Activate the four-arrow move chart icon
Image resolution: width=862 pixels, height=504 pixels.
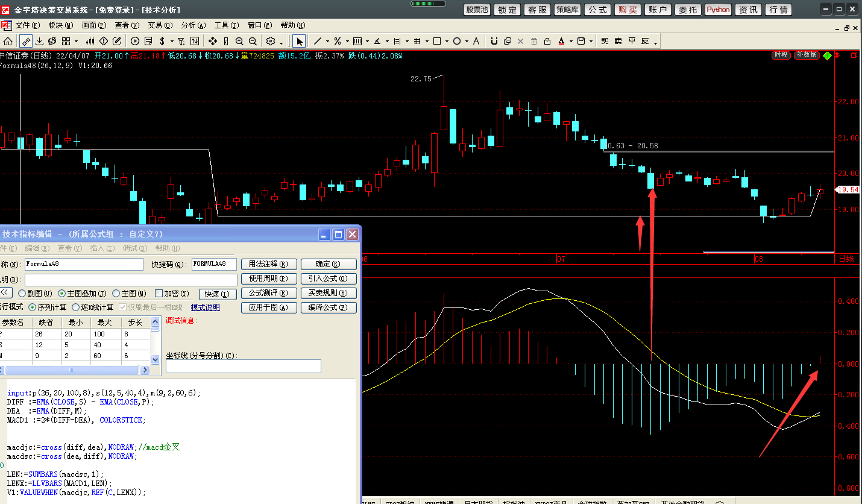tap(213, 41)
